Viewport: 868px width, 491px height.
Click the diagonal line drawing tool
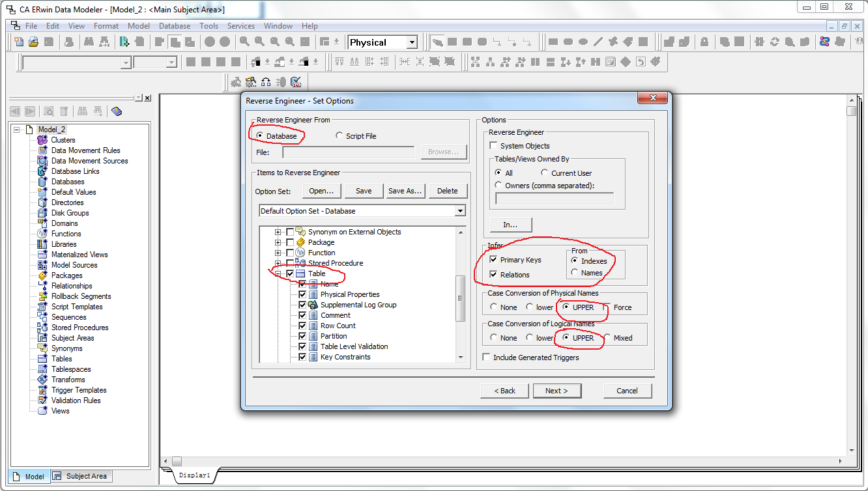(x=598, y=42)
